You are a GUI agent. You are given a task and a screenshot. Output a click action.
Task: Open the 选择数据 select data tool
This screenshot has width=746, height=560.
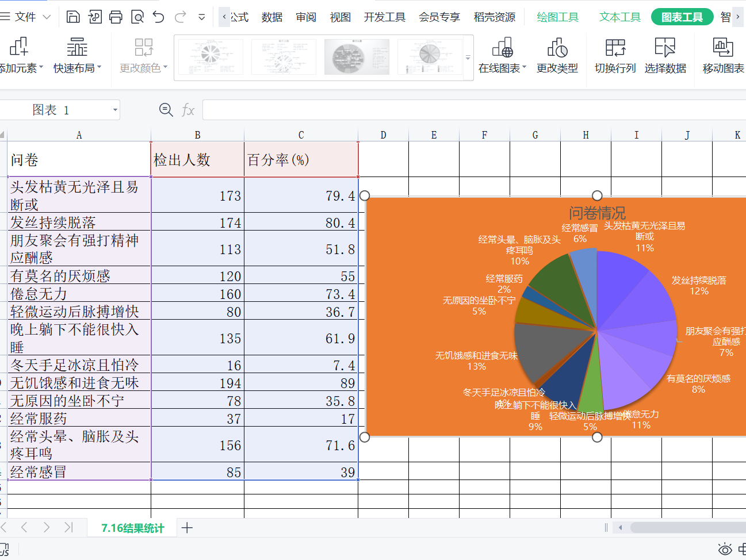(665, 56)
